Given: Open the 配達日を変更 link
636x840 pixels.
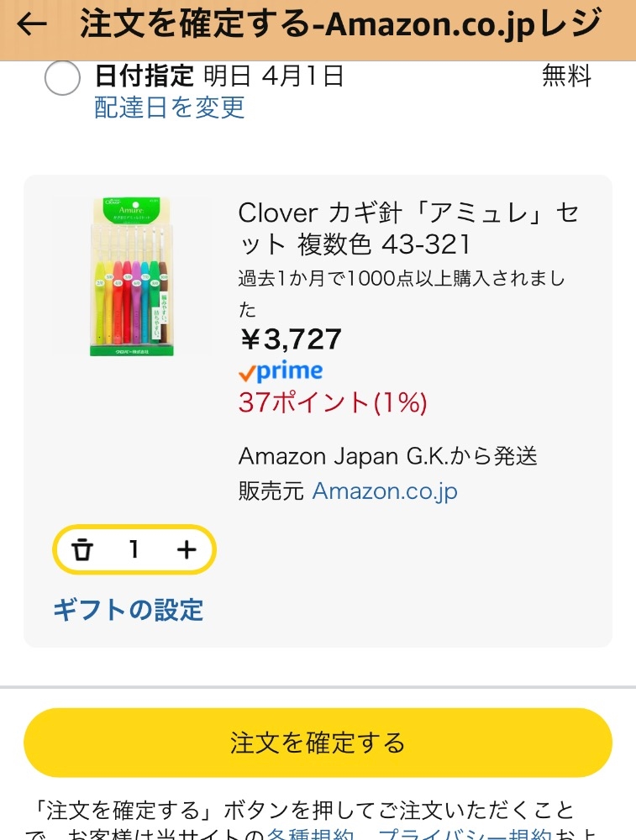Looking at the screenshot, I should pos(170,108).
